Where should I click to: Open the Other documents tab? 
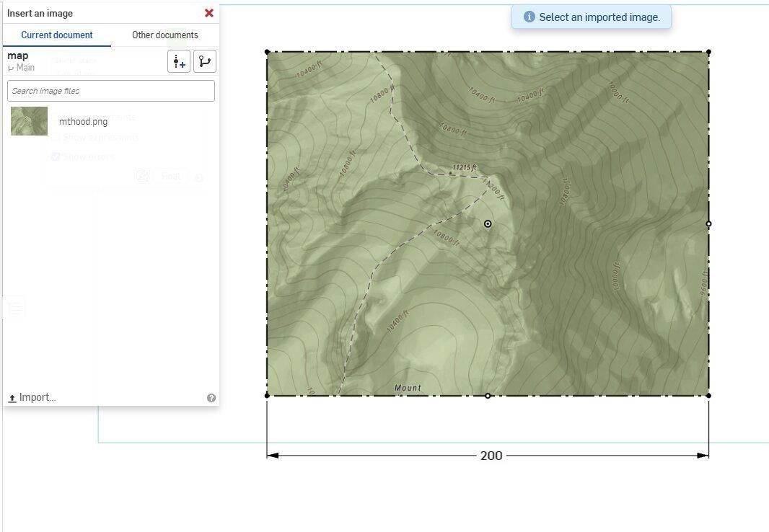pos(164,35)
